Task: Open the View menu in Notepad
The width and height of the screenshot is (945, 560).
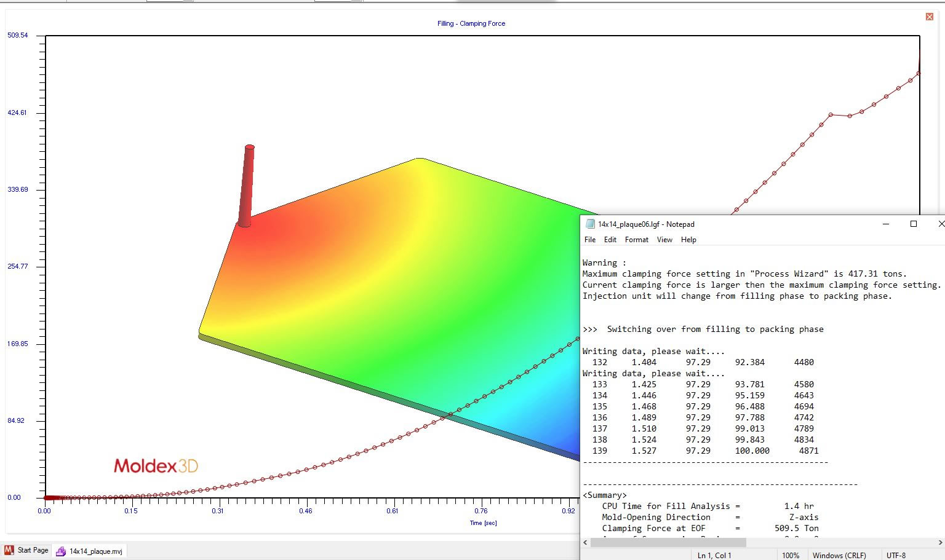Action: point(664,240)
